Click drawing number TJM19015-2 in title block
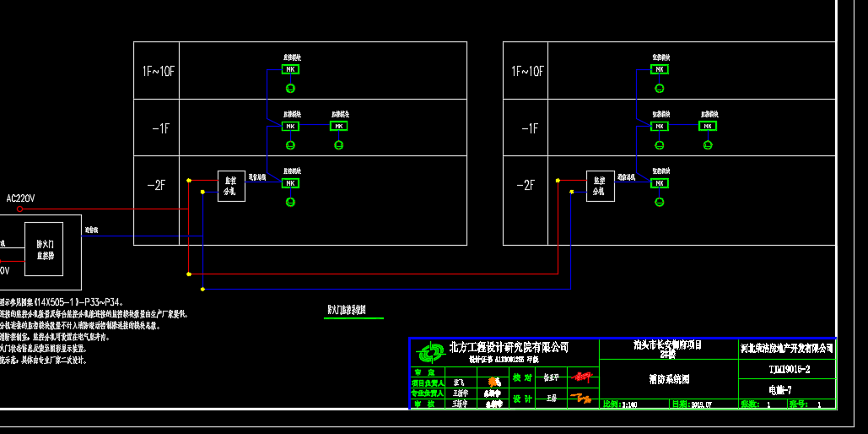The height and width of the screenshot is (434, 868). [789, 370]
